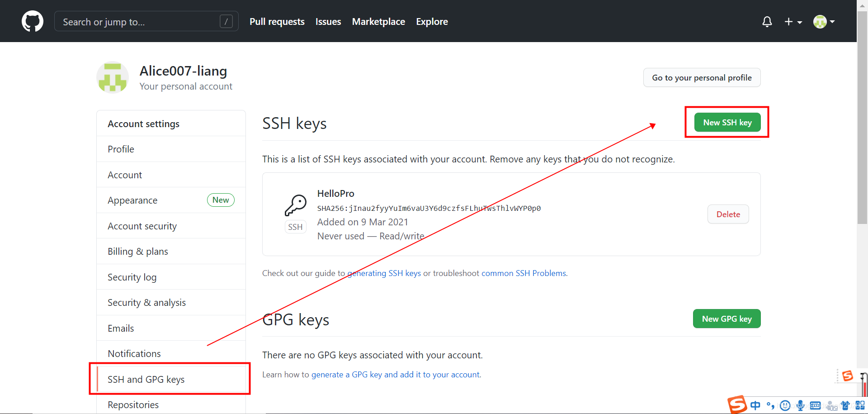Click the Sogou input method logo

point(737,404)
